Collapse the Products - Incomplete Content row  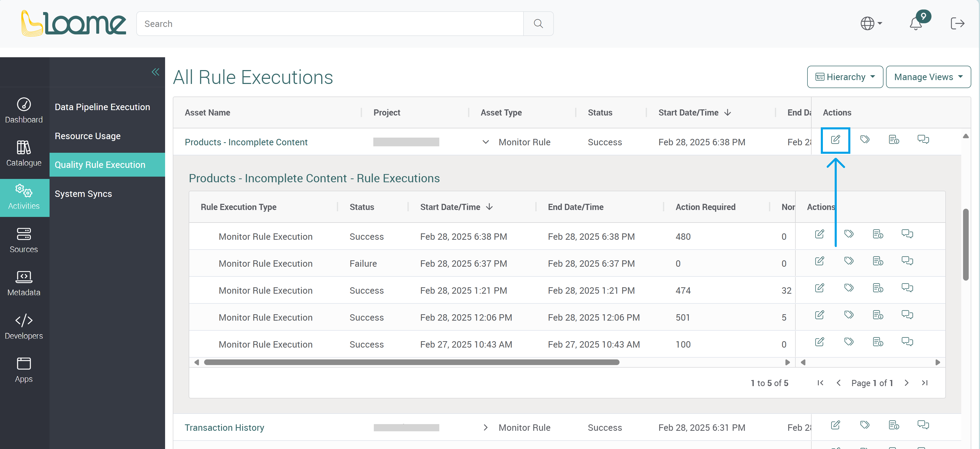(x=486, y=142)
